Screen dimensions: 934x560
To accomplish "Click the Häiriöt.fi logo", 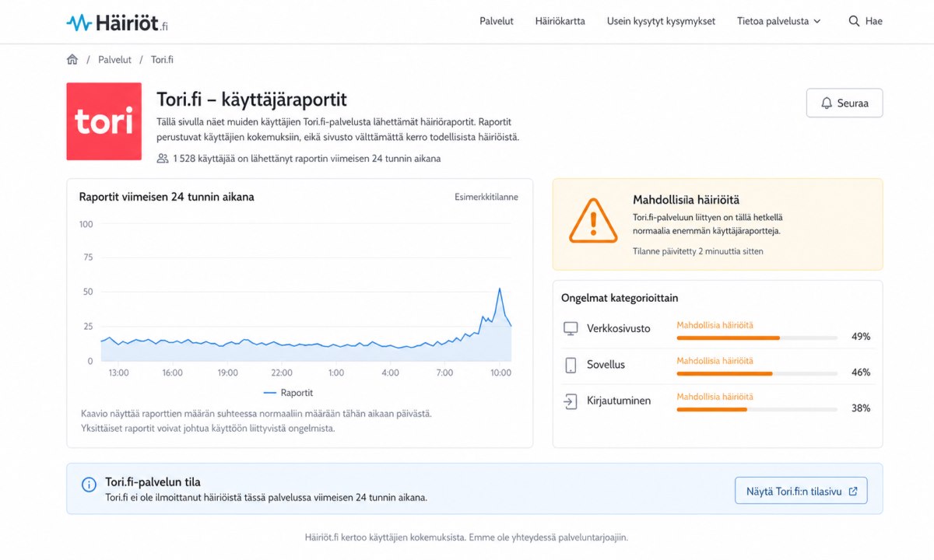I will click(117, 23).
